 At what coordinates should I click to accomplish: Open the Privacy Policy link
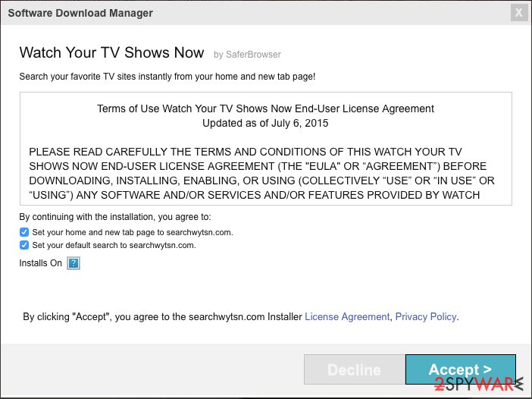tap(426, 317)
